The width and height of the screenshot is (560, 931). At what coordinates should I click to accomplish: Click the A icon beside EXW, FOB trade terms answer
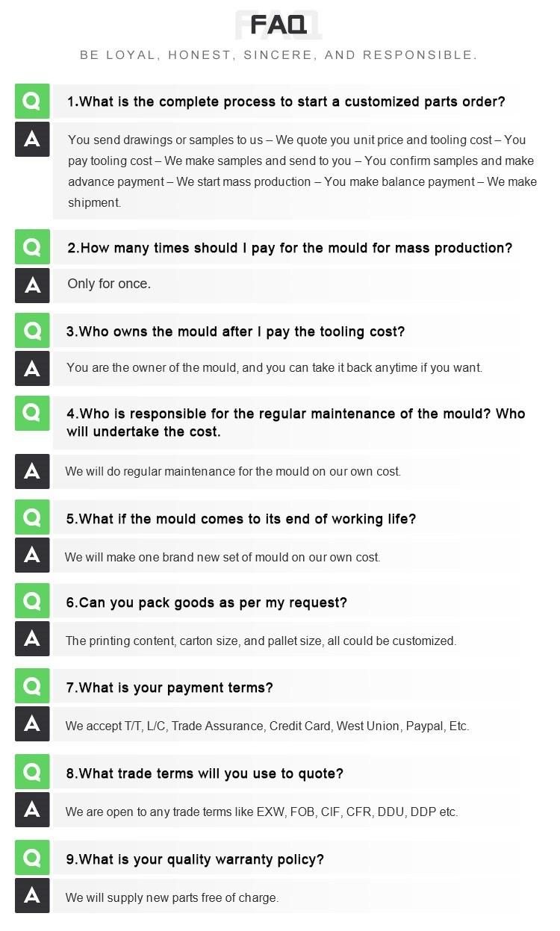pyautogui.click(x=32, y=810)
